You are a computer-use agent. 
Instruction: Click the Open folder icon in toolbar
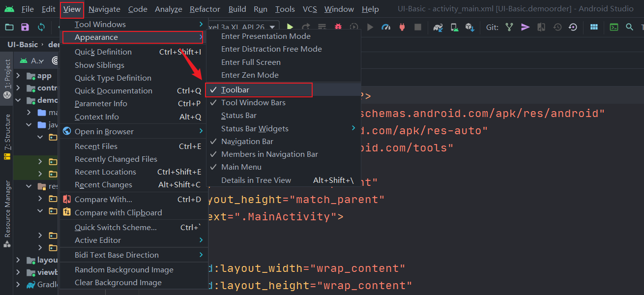[x=9, y=27]
